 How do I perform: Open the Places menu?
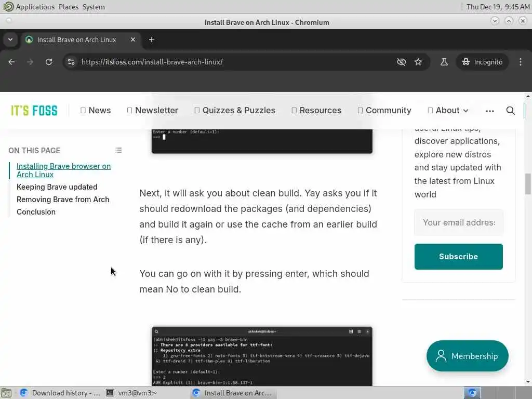click(69, 7)
